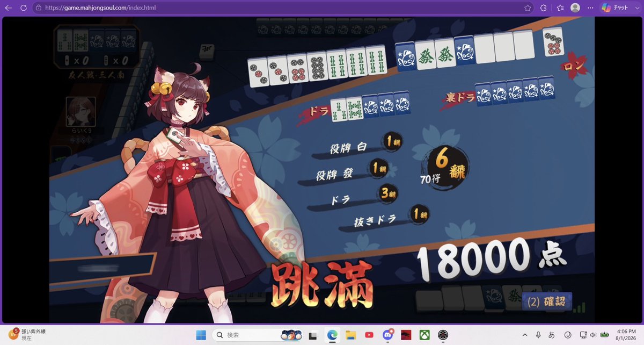Open the Xbox app from the taskbar
This screenshot has width=644, height=345.
(425, 335)
